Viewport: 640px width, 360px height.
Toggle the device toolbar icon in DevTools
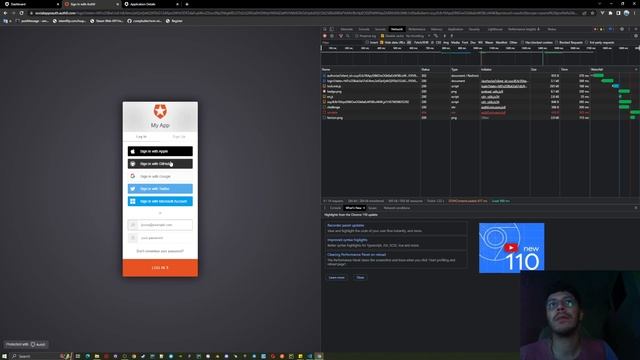point(331,29)
